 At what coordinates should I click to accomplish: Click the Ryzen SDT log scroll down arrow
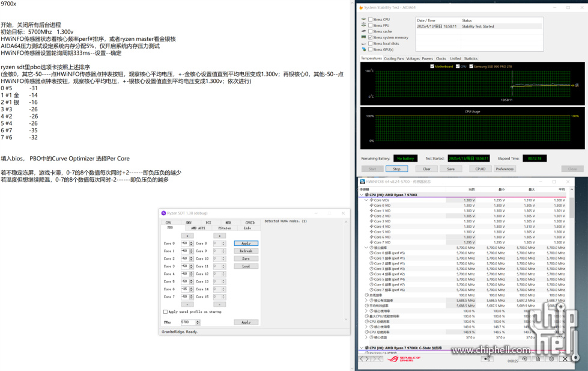pyautogui.click(x=346, y=319)
